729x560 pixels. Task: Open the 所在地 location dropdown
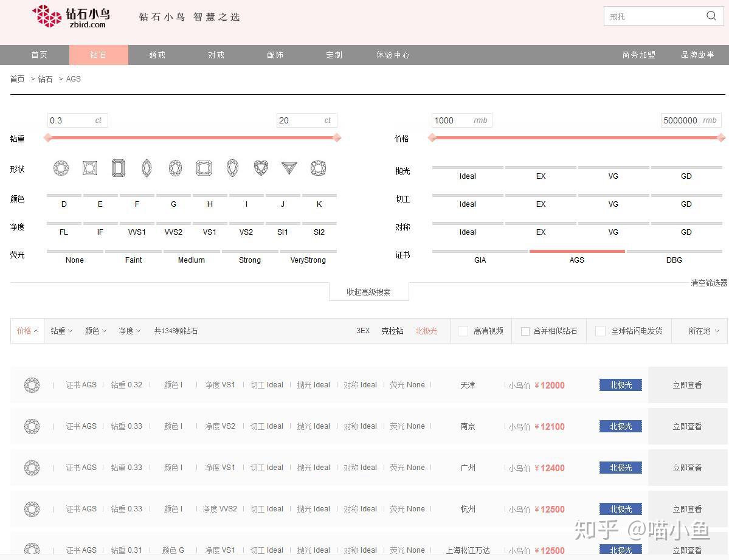tap(702, 331)
